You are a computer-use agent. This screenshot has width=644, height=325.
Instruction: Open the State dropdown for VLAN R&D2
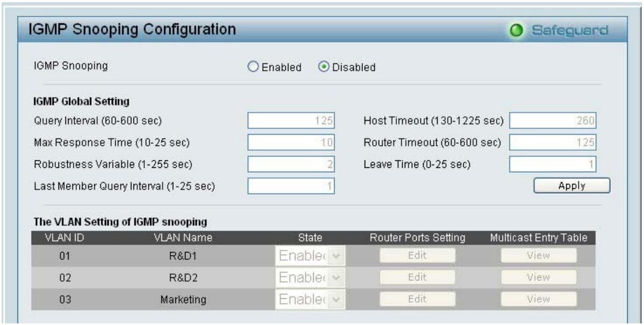[310, 278]
